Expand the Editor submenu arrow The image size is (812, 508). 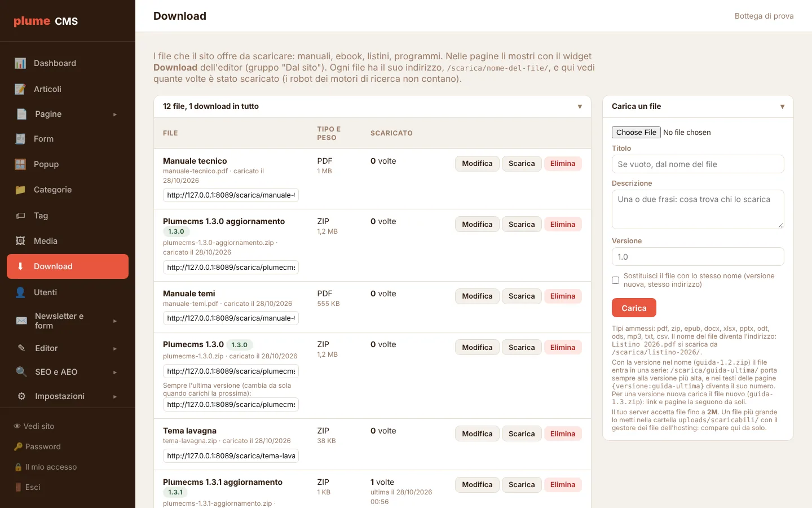click(115, 349)
